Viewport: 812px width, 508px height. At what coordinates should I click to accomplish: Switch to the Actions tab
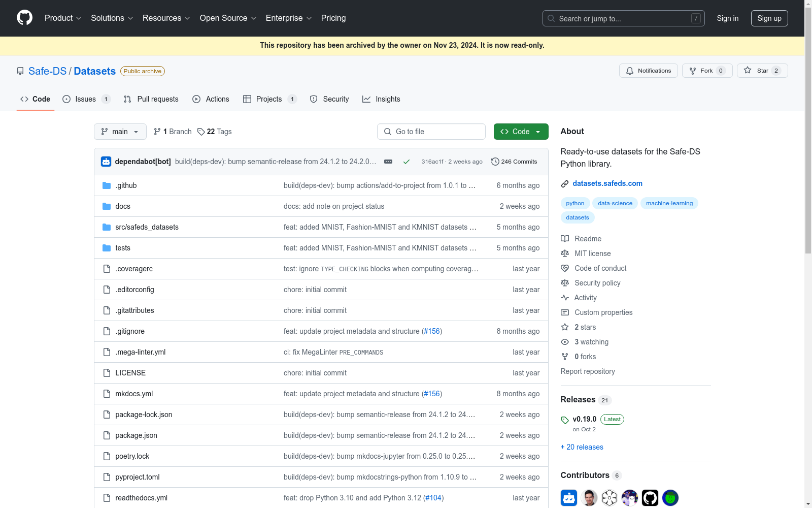211,99
